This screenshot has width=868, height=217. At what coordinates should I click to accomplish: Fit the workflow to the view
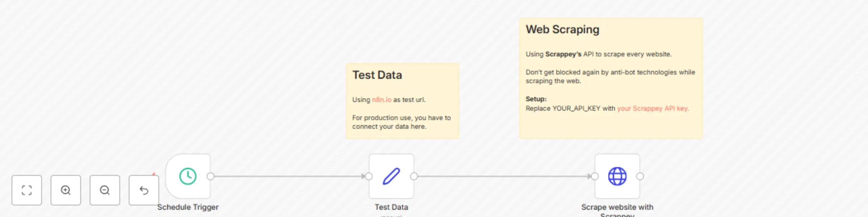[27, 190]
